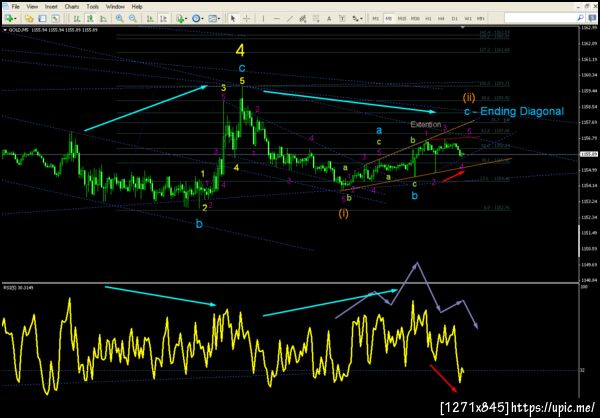Open the Insert menu
The image size is (600, 418).
pyautogui.click(x=51, y=7)
